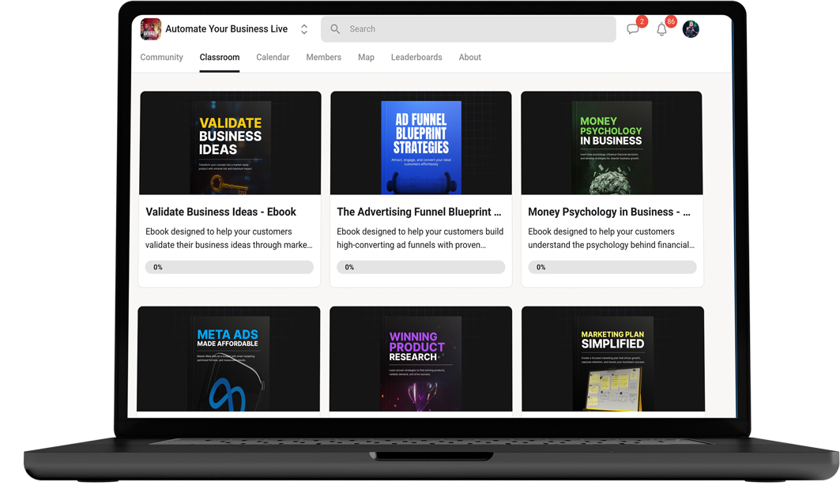Open Validate Business Ideas course thumbnail
This screenshot has height=504, width=840.
230,143
